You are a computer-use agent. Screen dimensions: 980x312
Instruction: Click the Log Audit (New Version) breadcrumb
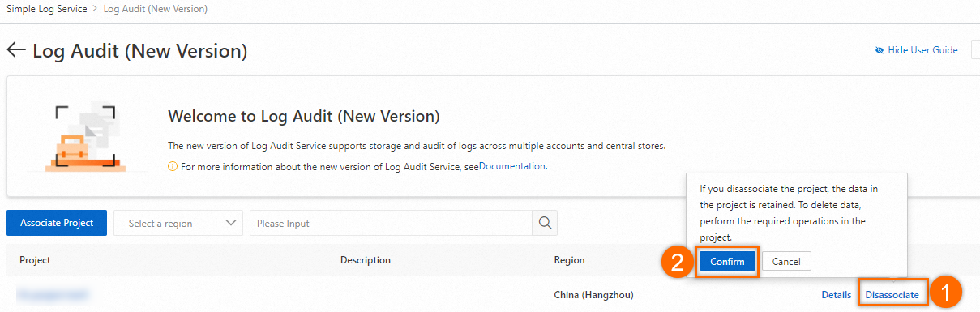coord(156,9)
